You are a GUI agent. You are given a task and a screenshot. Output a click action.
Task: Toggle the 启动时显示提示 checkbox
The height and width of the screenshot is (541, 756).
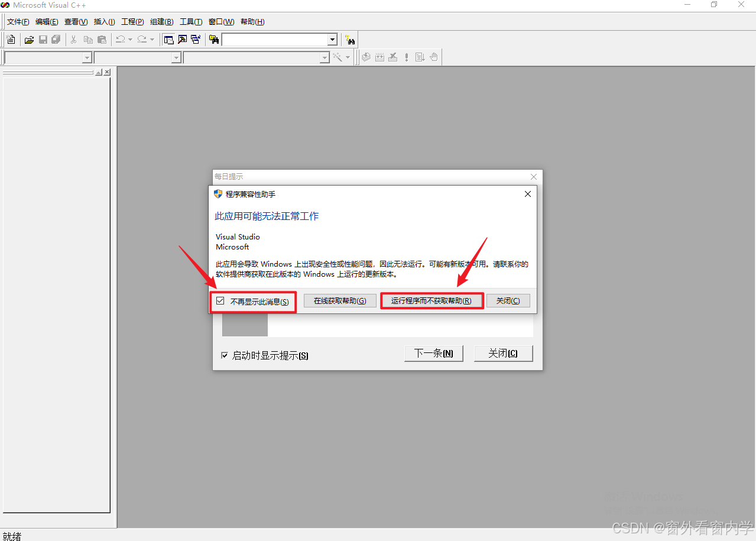[x=225, y=355]
